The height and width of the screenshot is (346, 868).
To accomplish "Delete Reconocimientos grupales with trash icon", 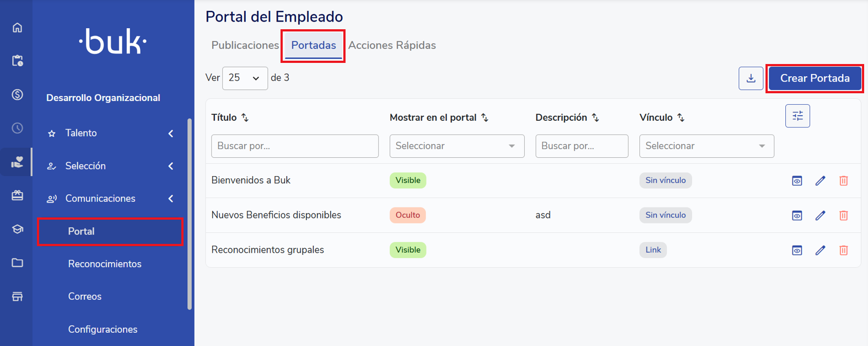I will tap(843, 250).
